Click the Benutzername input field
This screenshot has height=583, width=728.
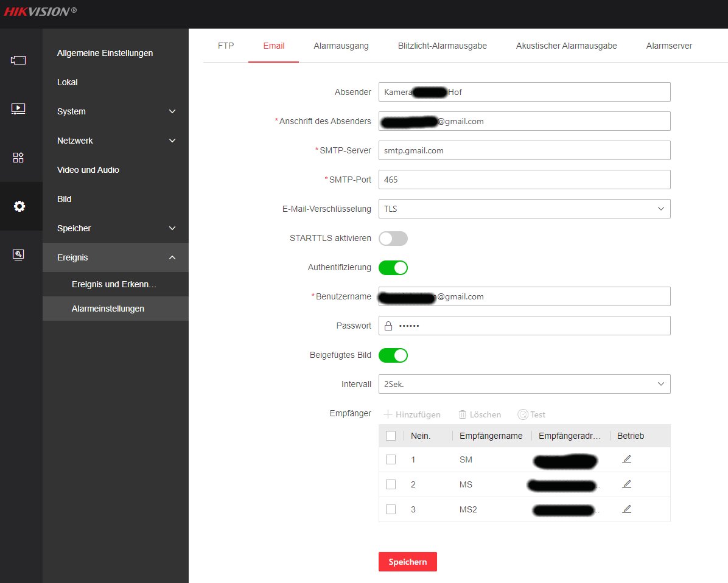525,296
